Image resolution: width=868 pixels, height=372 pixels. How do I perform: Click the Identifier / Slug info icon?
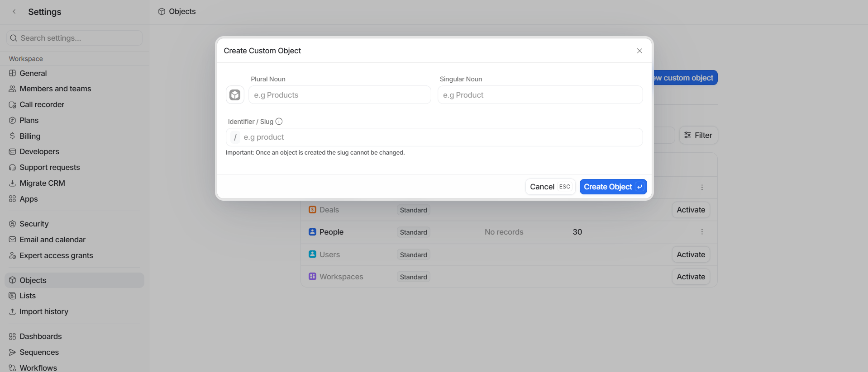tap(279, 122)
